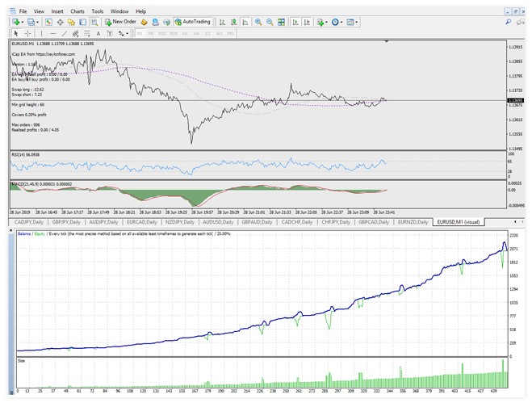Open the Periods clock icon
The height and width of the screenshot is (403, 532).
pyautogui.click(x=335, y=22)
